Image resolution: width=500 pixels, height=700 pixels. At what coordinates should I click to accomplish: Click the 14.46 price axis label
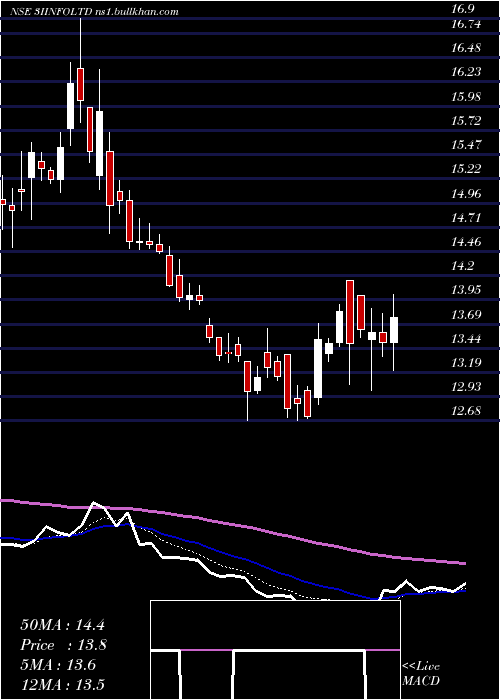click(467, 242)
